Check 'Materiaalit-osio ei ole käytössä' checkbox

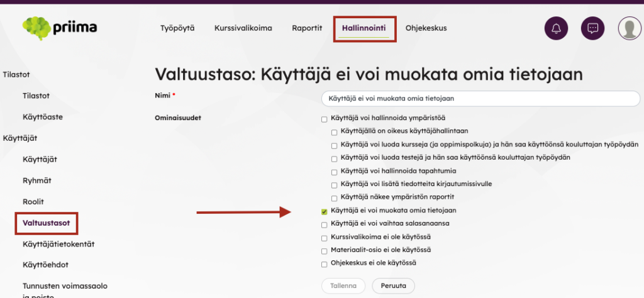[324, 251]
